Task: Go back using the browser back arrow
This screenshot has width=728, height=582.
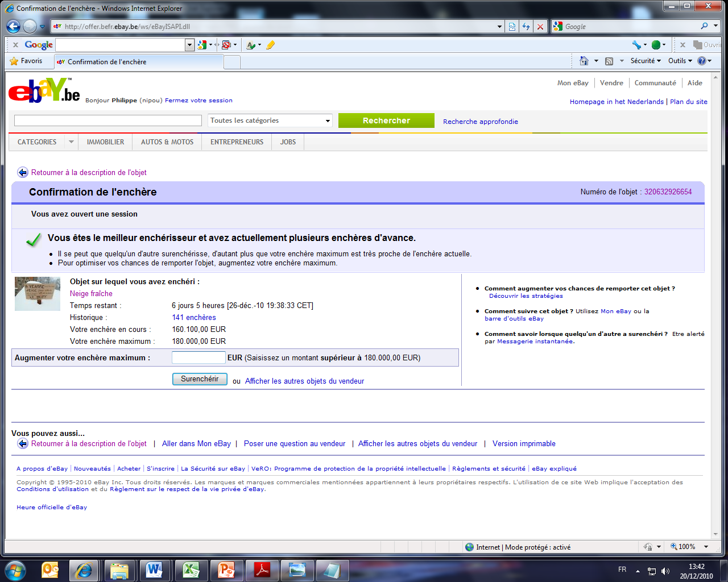Action: [x=14, y=26]
